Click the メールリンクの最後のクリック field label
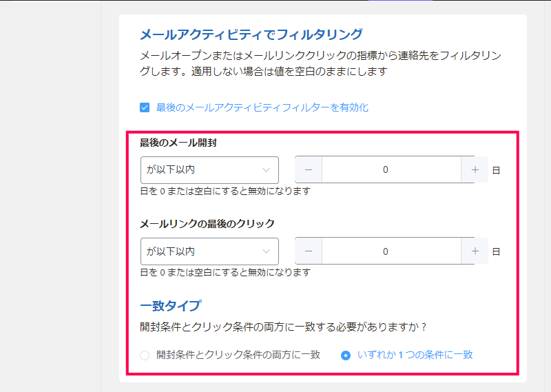 pos(207,224)
